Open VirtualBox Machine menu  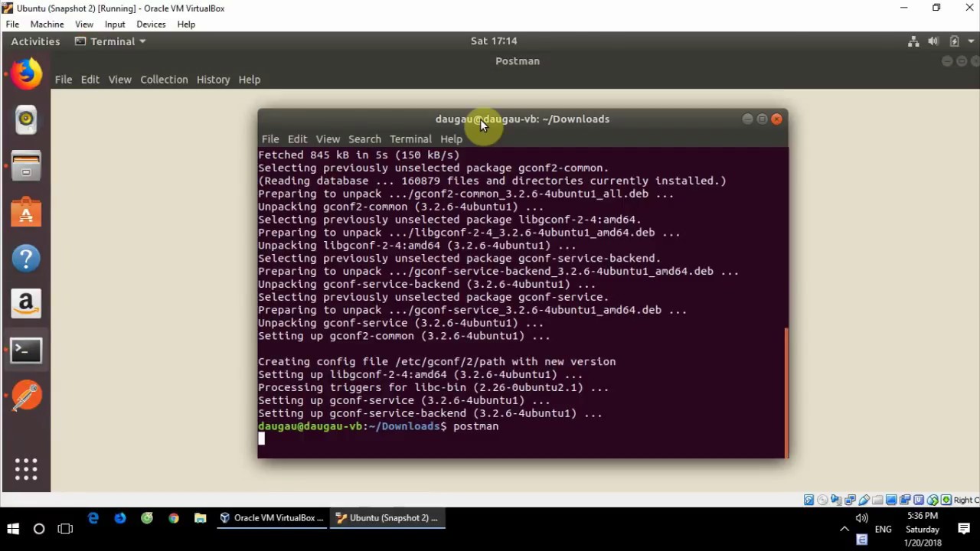click(x=47, y=24)
